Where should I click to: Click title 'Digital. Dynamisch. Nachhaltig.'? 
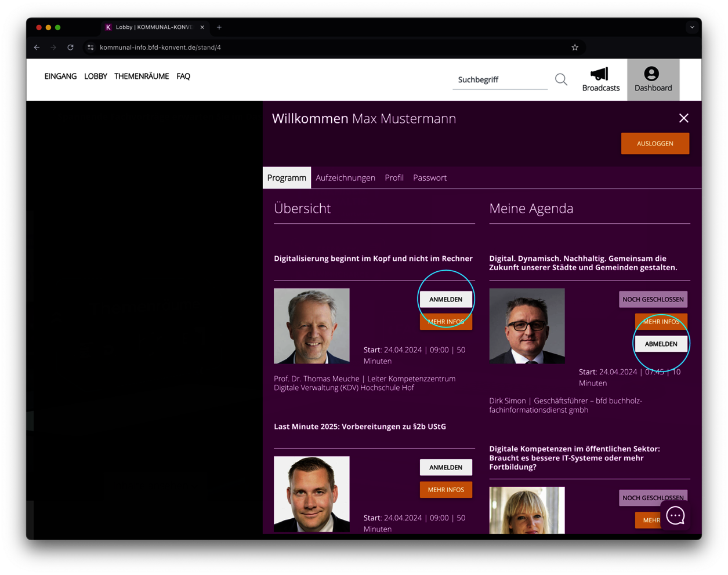point(583,263)
